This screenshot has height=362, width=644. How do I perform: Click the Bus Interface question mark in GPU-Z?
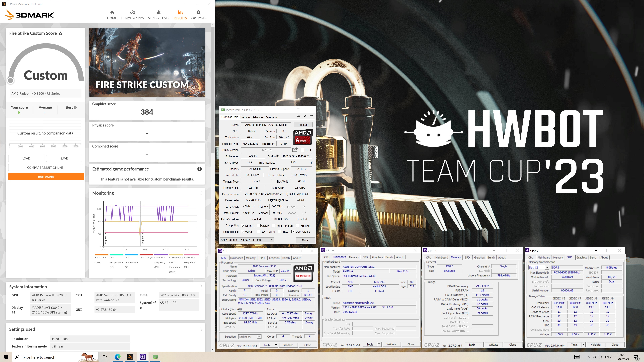pos(311,162)
